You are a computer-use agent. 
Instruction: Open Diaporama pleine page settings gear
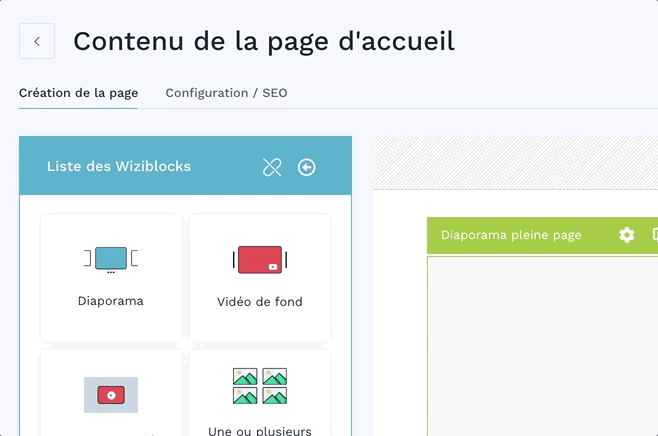pyautogui.click(x=627, y=235)
